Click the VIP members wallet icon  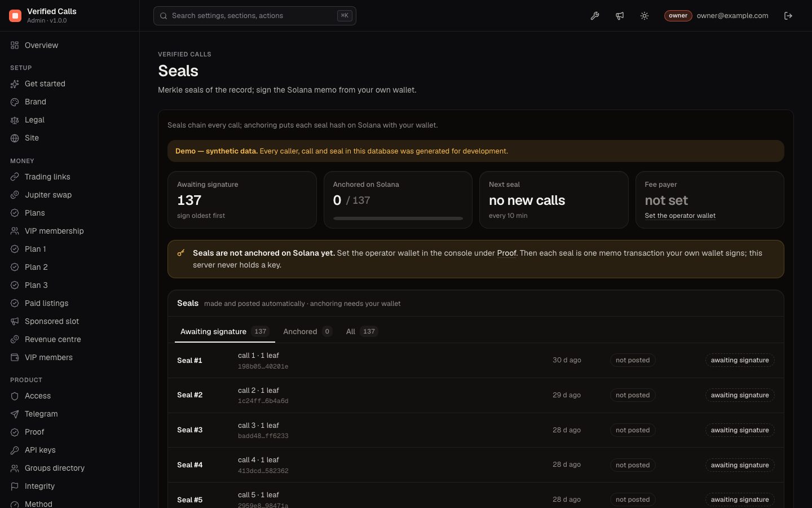tap(15, 357)
